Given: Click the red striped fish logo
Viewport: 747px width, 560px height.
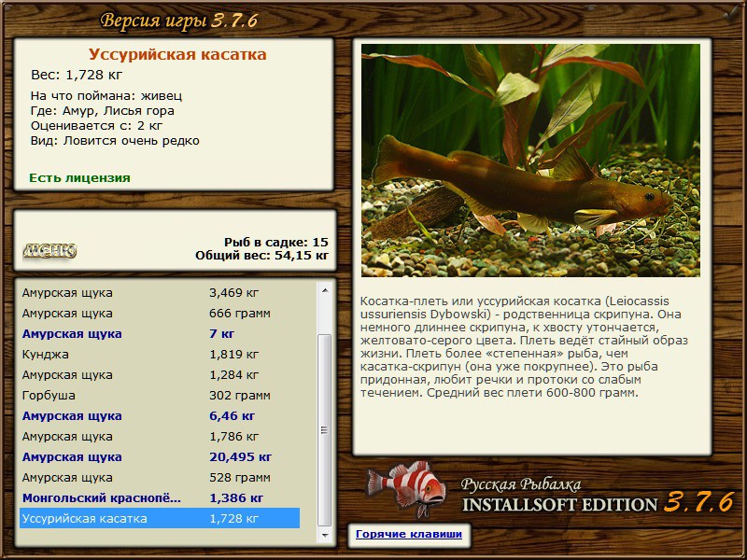Looking at the screenshot, I should tap(406, 488).
